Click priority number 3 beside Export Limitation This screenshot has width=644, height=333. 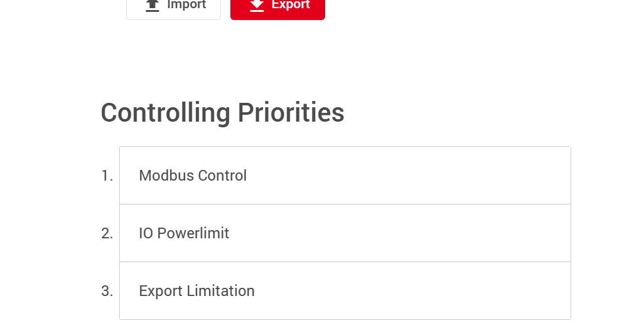point(107,292)
